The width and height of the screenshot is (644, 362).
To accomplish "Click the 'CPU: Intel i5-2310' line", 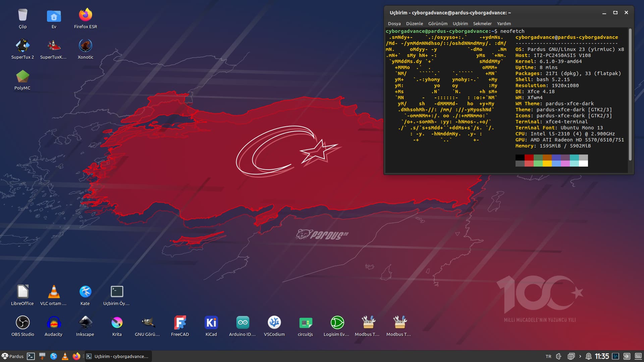I will 565,134.
